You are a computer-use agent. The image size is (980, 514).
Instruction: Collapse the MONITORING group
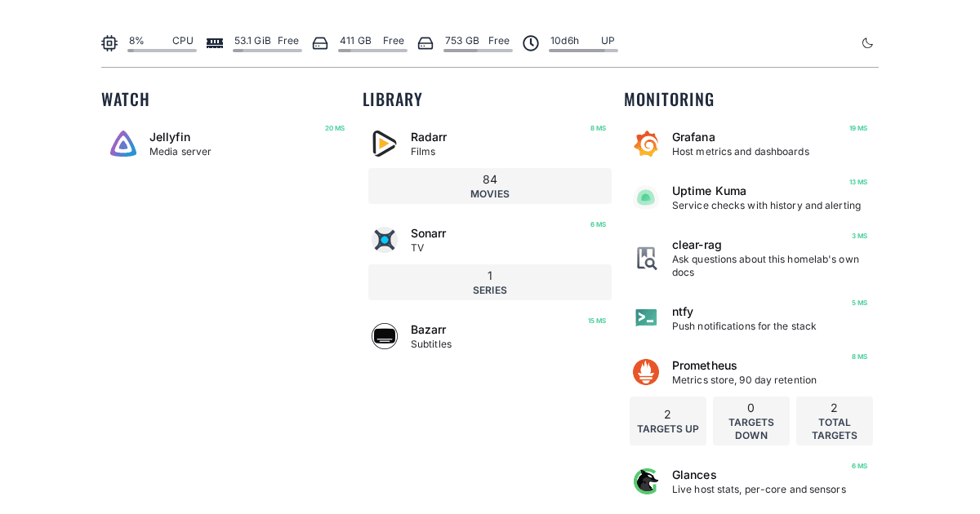pos(669,100)
